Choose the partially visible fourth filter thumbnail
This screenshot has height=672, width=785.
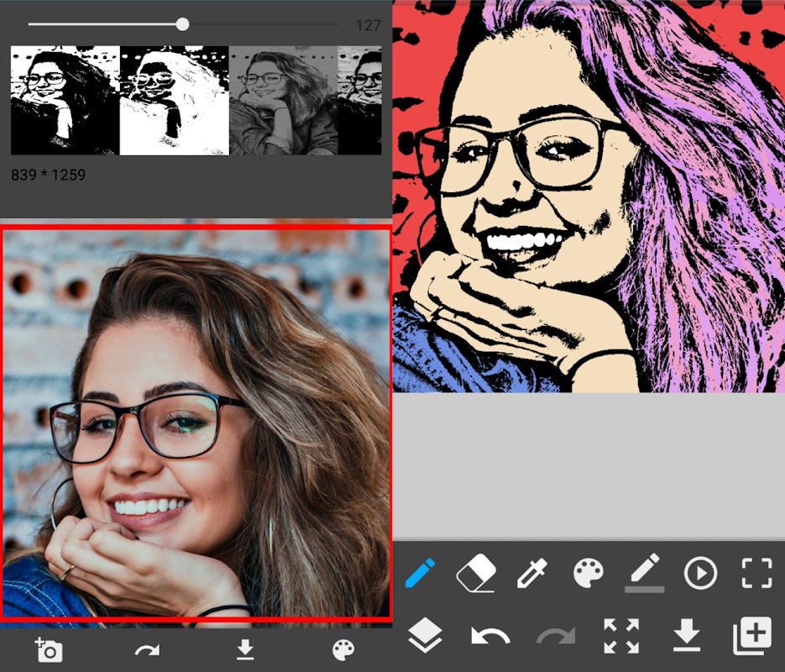tap(360, 100)
